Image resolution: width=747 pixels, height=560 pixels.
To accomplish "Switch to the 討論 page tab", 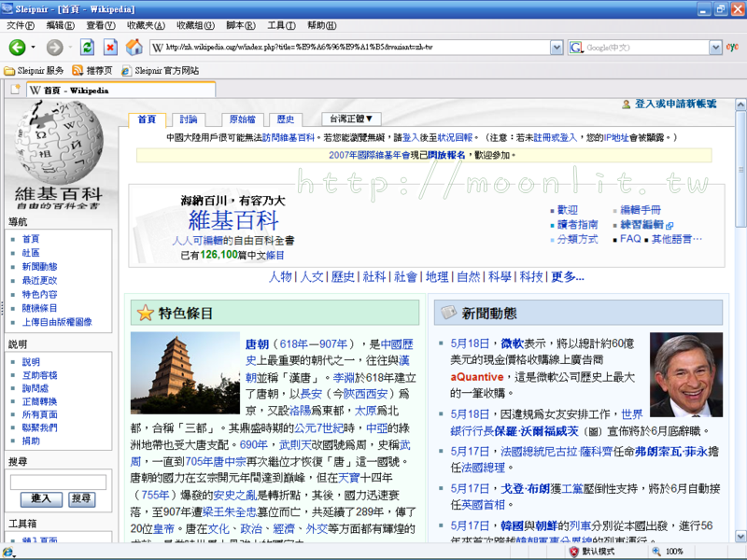I will (x=189, y=119).
